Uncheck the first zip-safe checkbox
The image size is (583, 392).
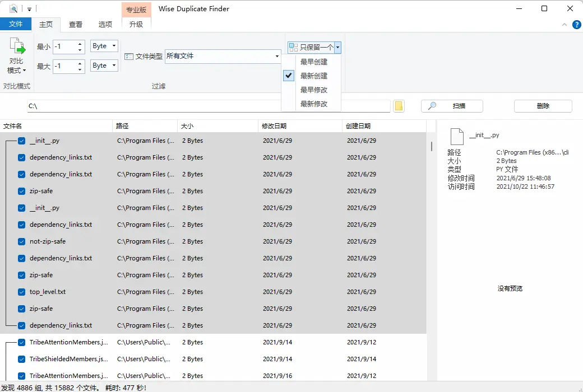[21, 191]
